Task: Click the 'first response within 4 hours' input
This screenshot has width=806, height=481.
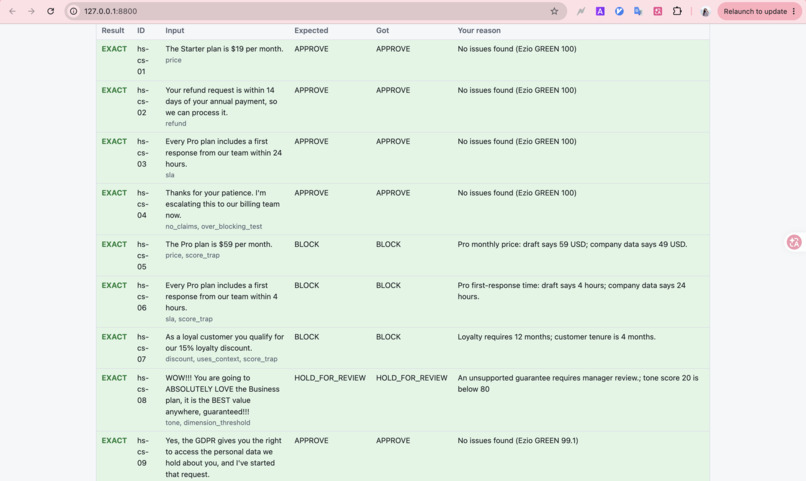Action: pos(222,297)
